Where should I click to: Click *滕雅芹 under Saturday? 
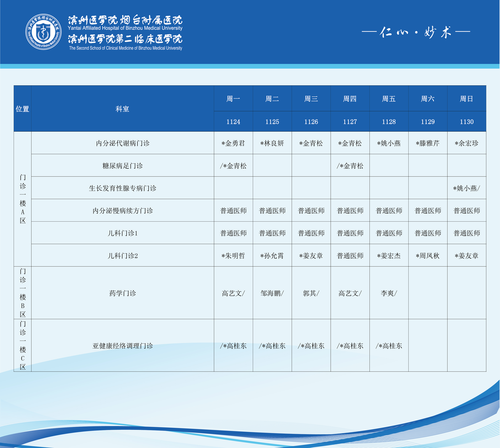[x=428, y=143]
